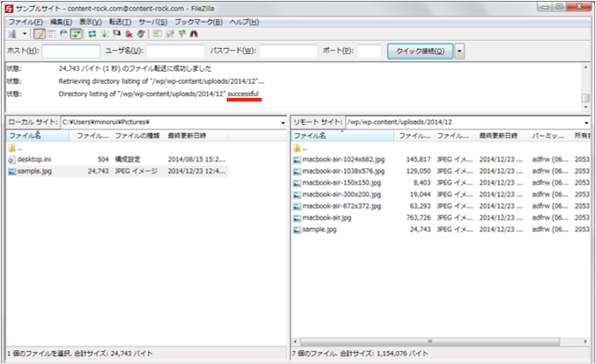
Task: Open the Site Manager icon
Action: [12, 34]
